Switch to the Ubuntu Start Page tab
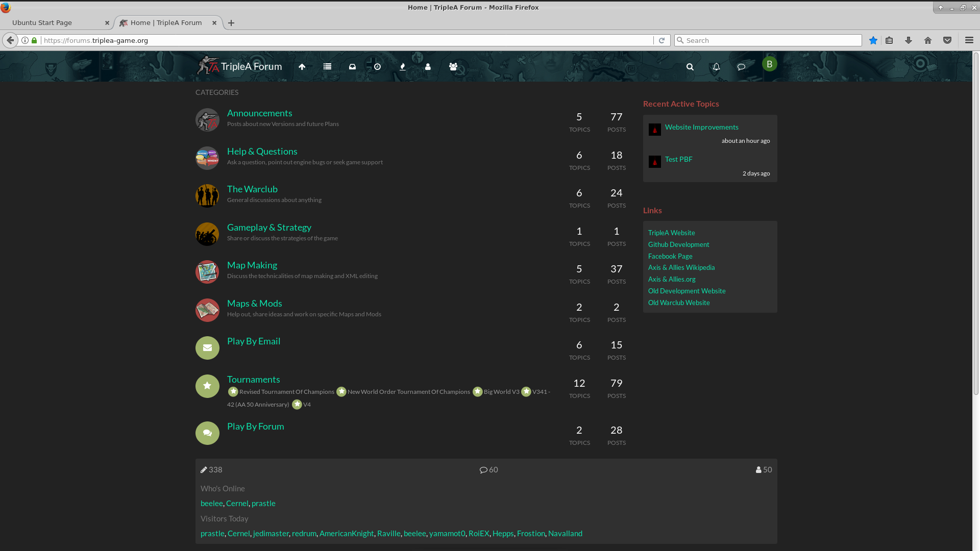 point(42,23)
